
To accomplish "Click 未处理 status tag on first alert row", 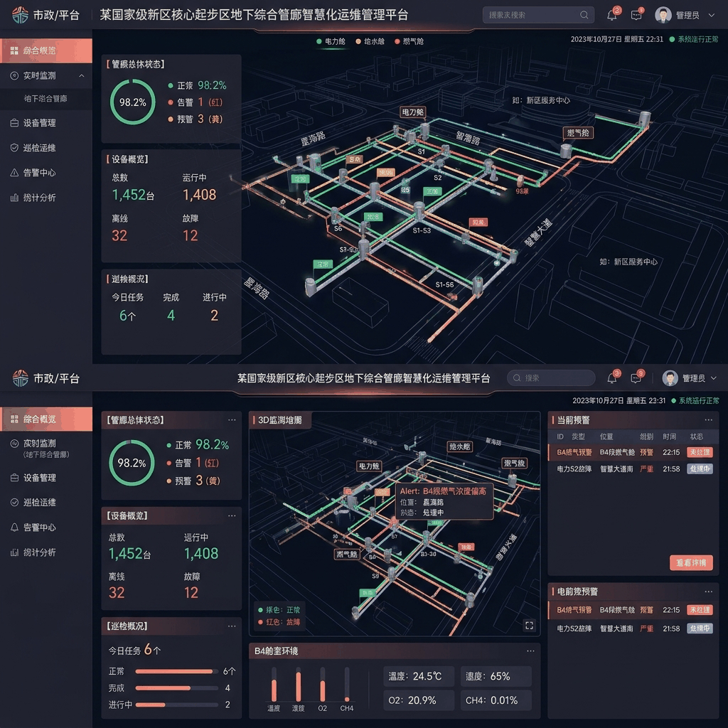I will [700, 452].
